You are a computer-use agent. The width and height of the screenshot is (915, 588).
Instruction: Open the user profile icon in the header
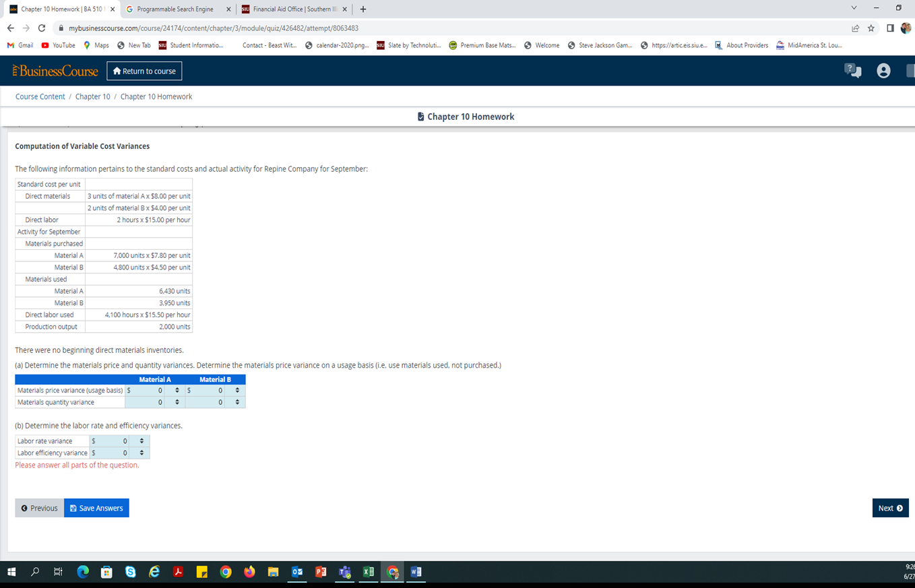883,70
